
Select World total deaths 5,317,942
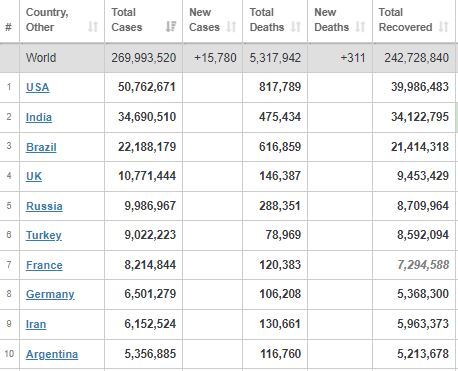click(x=275, y=58)
